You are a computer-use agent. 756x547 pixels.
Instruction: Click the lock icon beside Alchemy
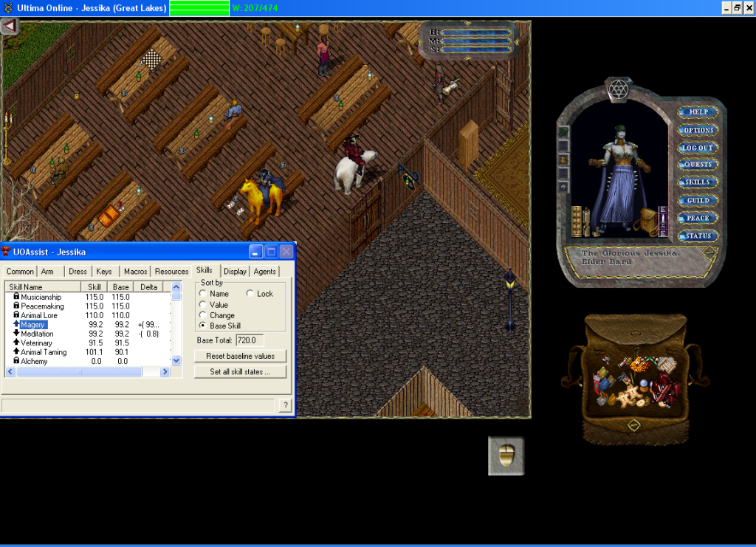pos(16,360)
